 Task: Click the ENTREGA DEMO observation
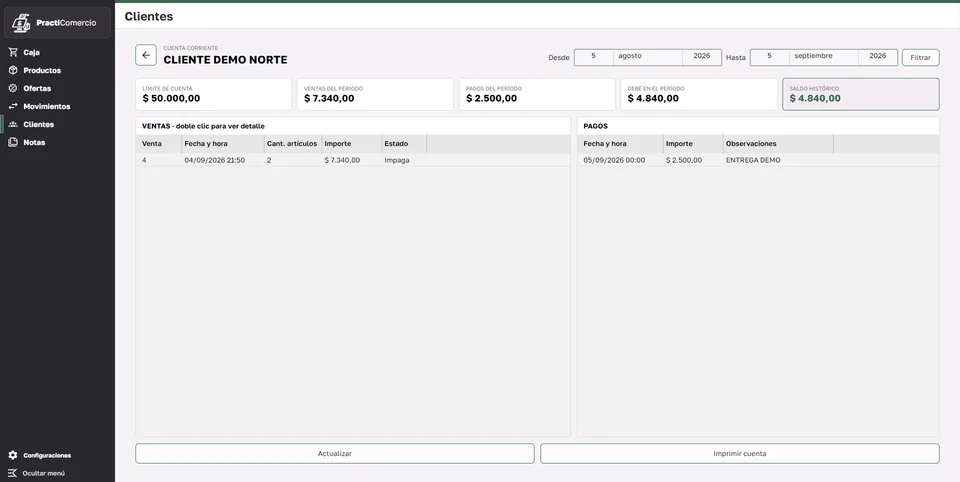[x=753, y=160]
